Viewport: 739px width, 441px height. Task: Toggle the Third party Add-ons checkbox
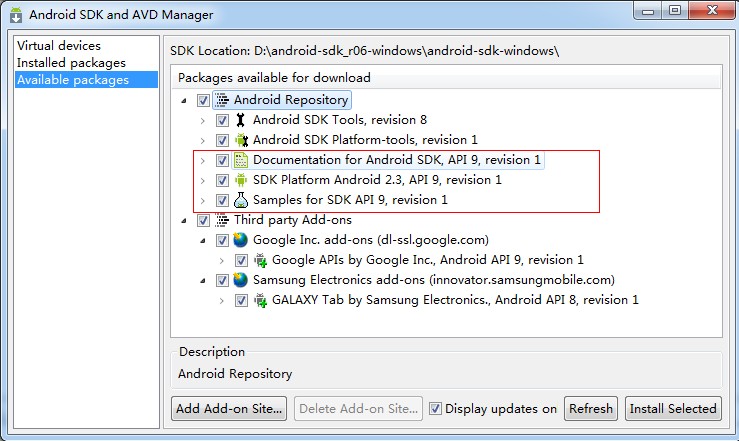pos(203,220)
